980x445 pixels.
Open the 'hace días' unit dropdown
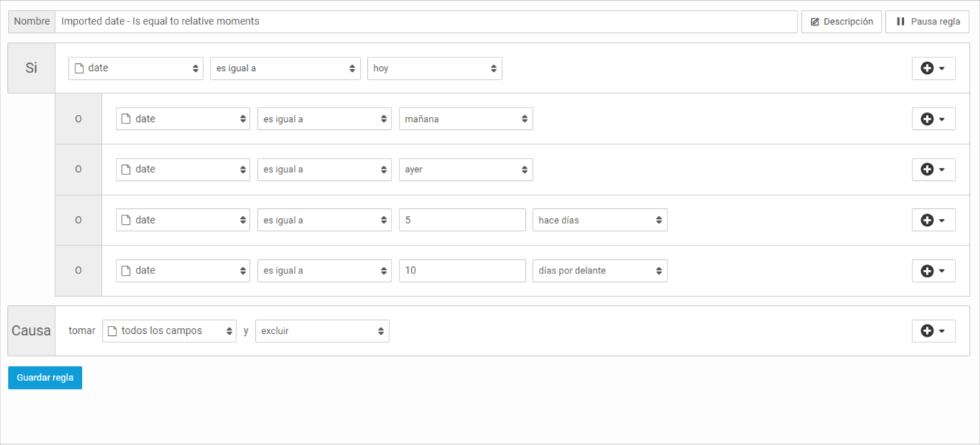(600, 220)
